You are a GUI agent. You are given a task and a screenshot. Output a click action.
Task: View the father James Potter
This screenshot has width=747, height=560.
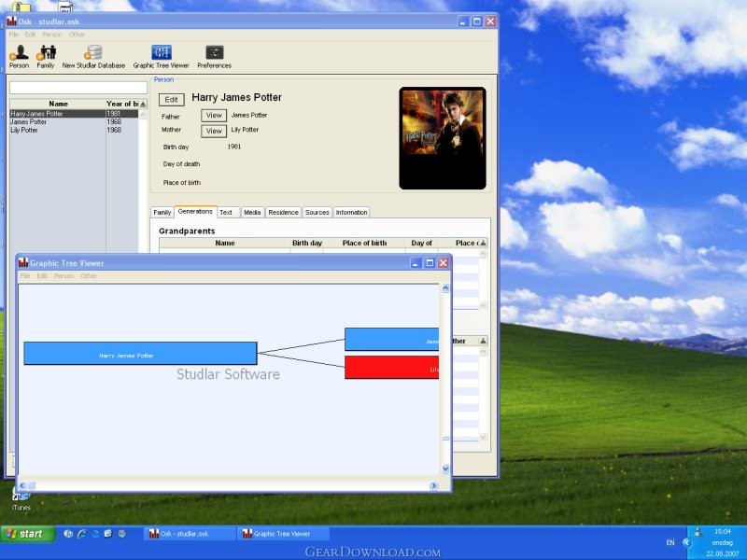214,116
